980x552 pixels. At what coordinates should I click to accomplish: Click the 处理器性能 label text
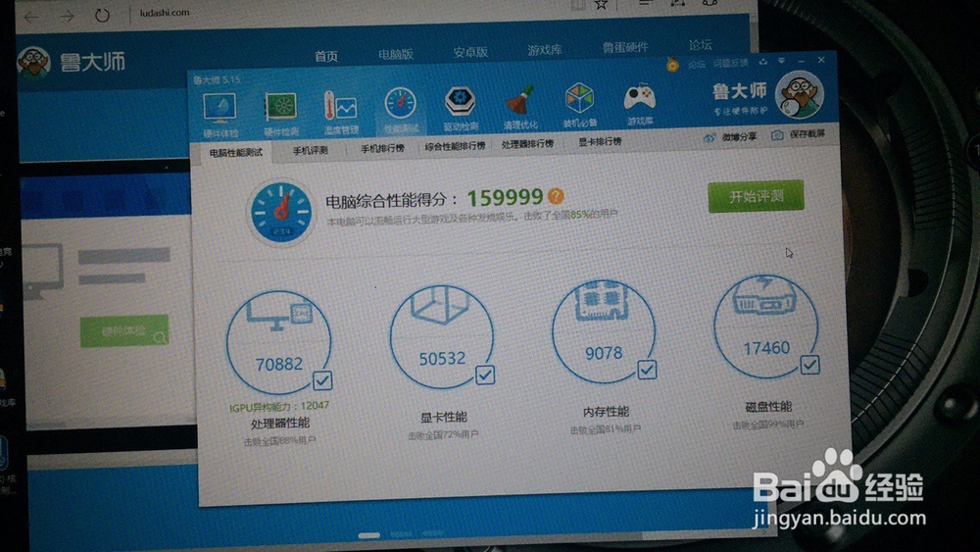(280, 424)
